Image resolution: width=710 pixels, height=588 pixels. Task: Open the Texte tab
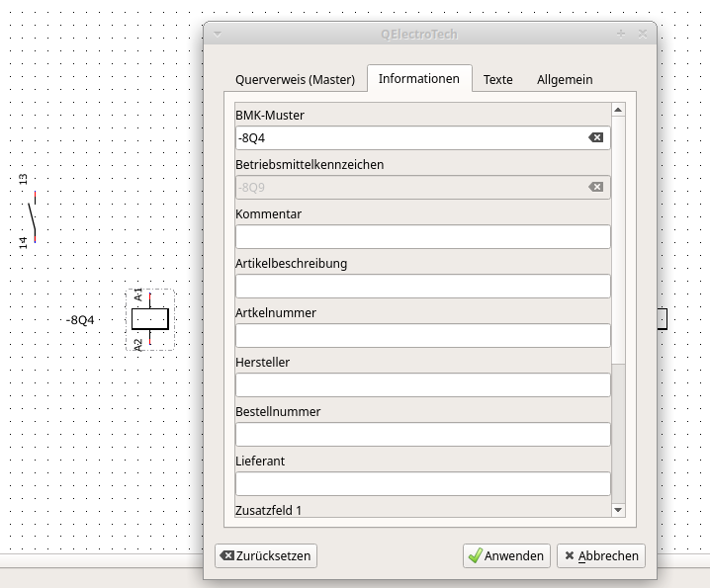[497, 79]
